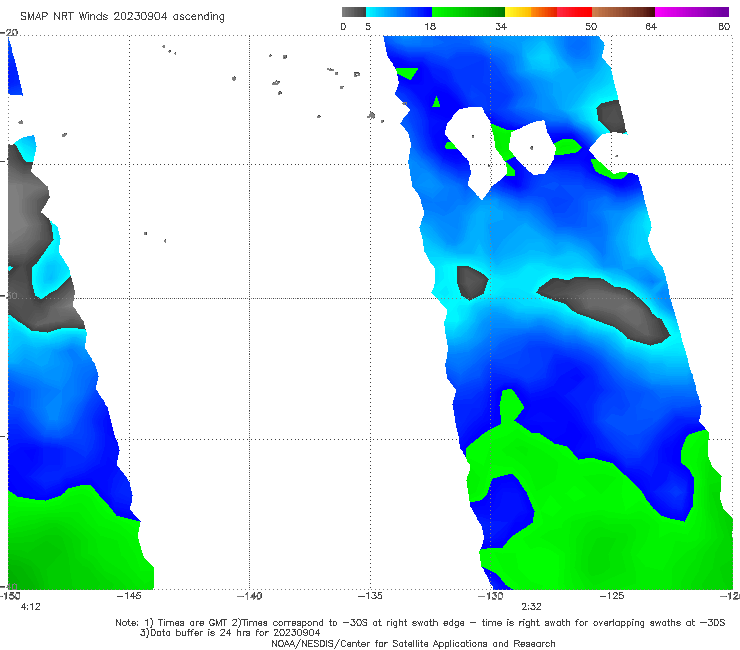Click the green segment of the wind color bar
This screenshot has width=740, height=650.
coord(468,12)
